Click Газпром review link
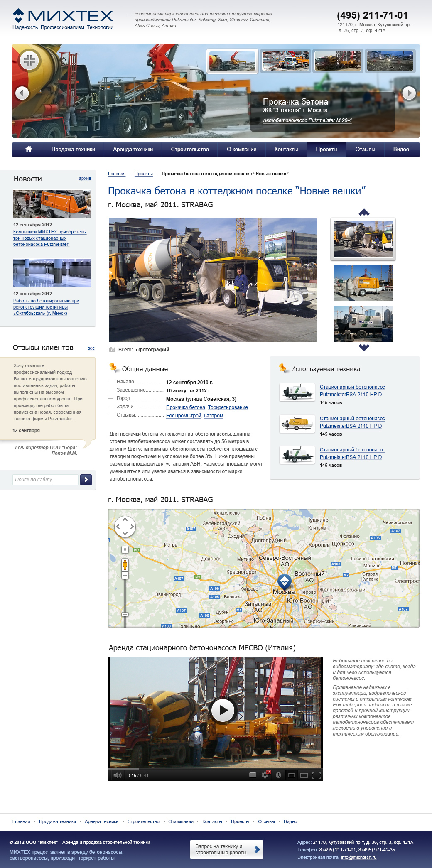The height and width of the screenshot is (868, 432). tap(214, 416)
